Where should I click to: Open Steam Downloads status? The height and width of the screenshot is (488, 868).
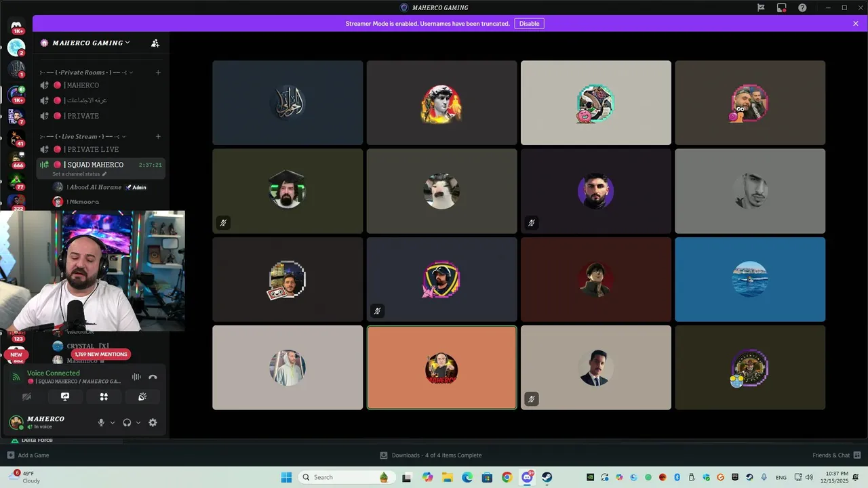tap(431, 455)
